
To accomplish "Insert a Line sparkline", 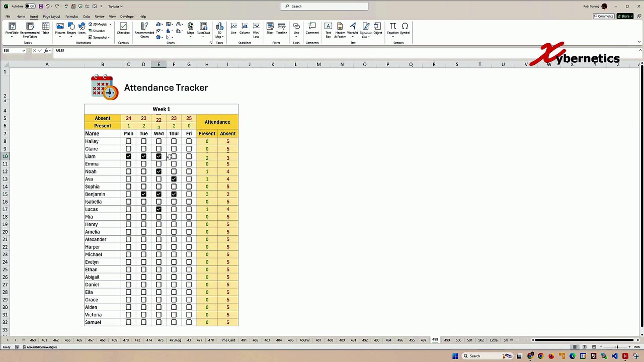I will click(233, 29).
